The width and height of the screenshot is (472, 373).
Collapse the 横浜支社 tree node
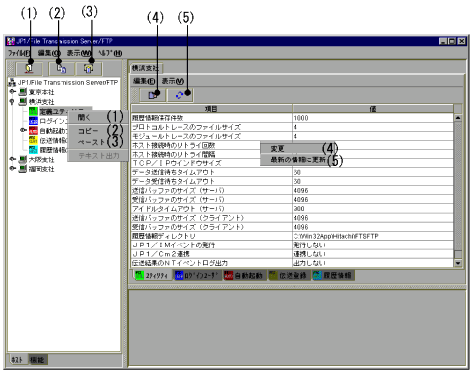pyautogui.click(x=12, y=101)
